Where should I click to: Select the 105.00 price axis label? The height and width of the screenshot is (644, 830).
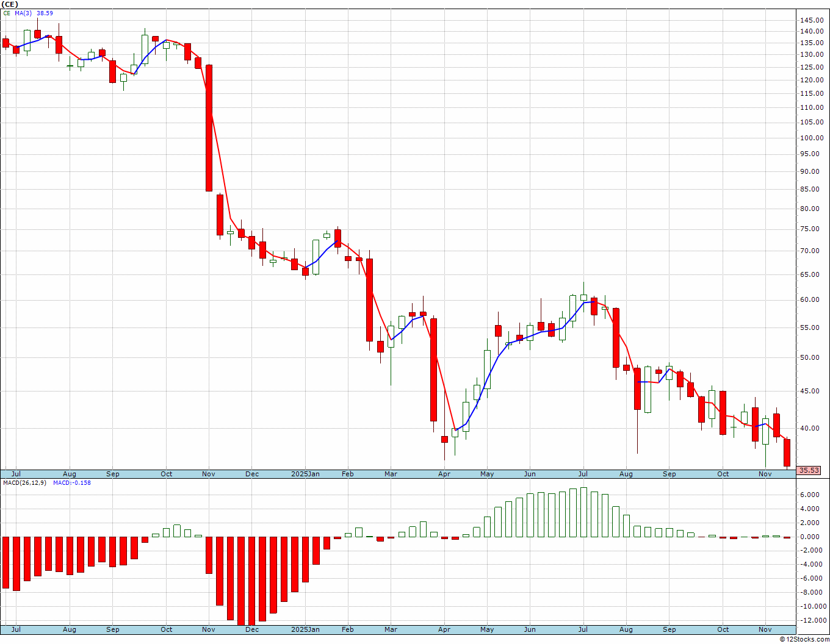coord(812,122)
